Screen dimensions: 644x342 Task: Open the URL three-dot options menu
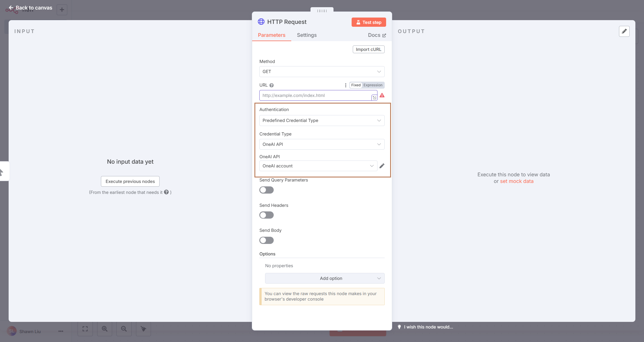point(346,85)
